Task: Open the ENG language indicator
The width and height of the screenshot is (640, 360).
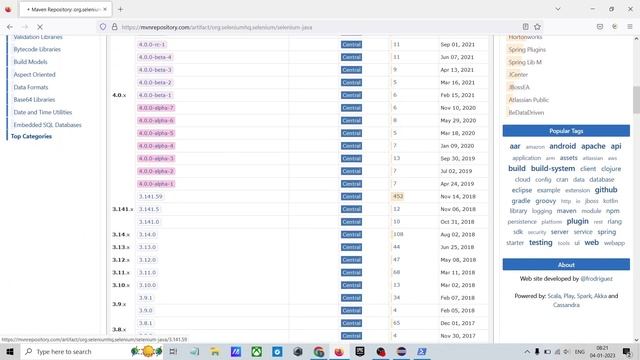Action: coord(579,352)
